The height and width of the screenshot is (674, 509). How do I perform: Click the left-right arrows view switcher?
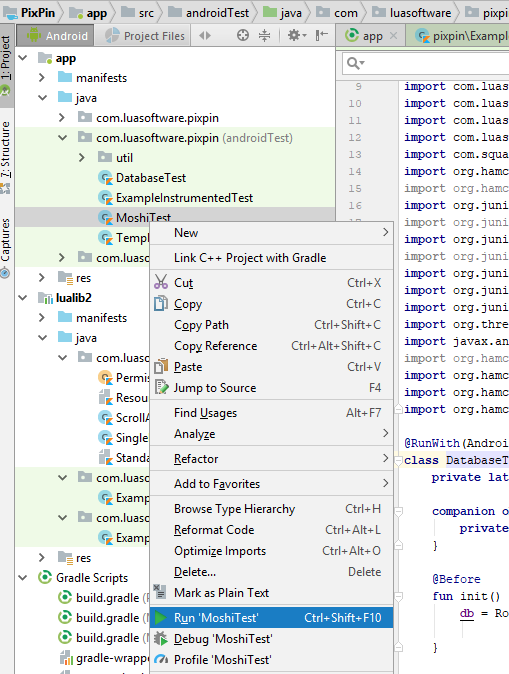[x=205, y=35]
